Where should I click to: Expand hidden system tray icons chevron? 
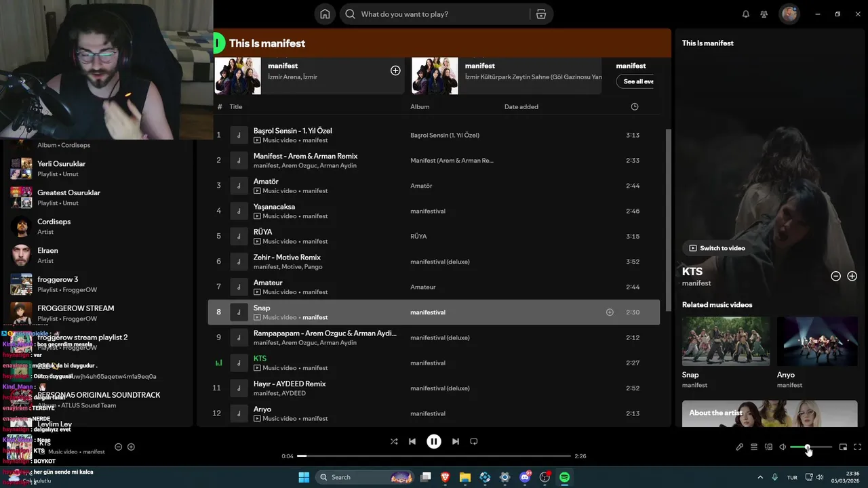(x=760, y=477)
